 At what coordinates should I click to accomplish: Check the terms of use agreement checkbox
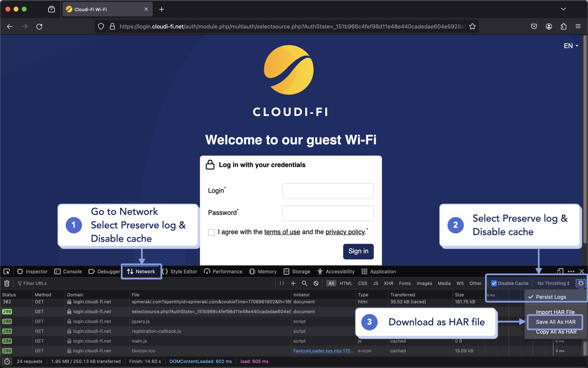tap(211, 232)
